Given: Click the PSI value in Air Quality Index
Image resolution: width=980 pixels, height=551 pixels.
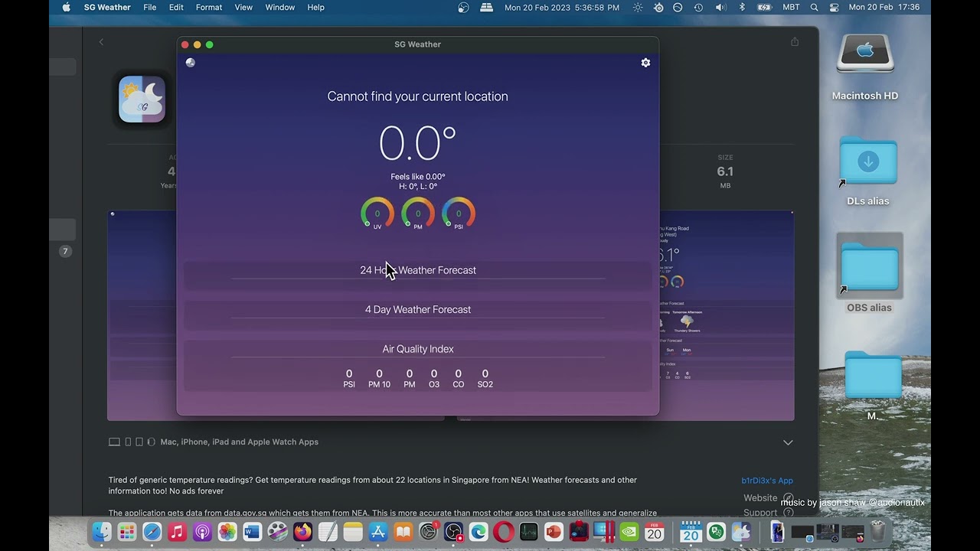Looking at the screenshot, I should [349, 374].
